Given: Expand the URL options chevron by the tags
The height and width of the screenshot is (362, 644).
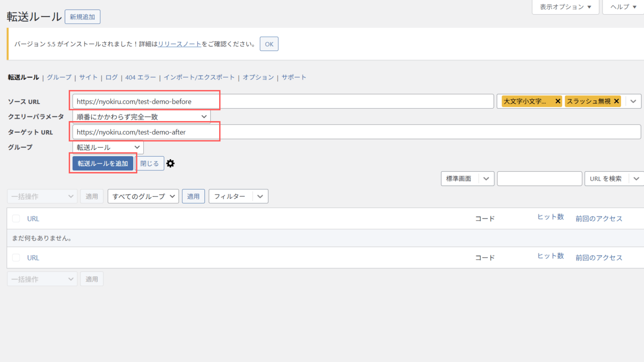Looking at the screenshot, I should [633, 101].
